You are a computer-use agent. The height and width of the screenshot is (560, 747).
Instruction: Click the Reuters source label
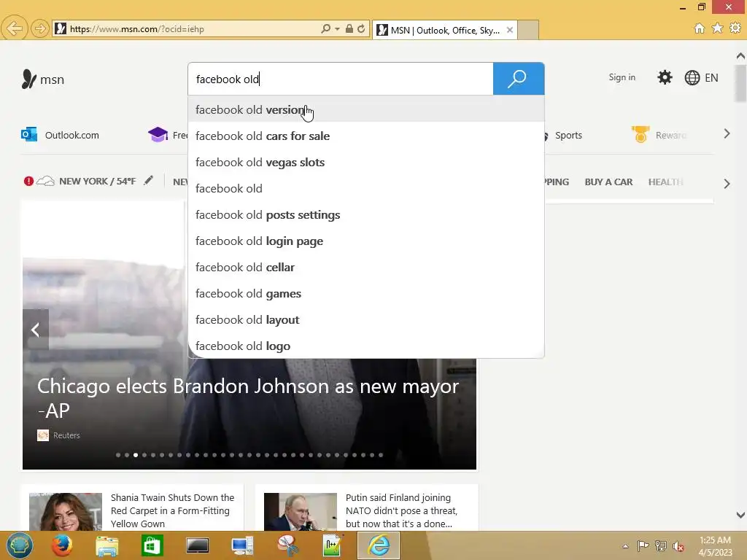pyautogui.click(x=66, y=435)
